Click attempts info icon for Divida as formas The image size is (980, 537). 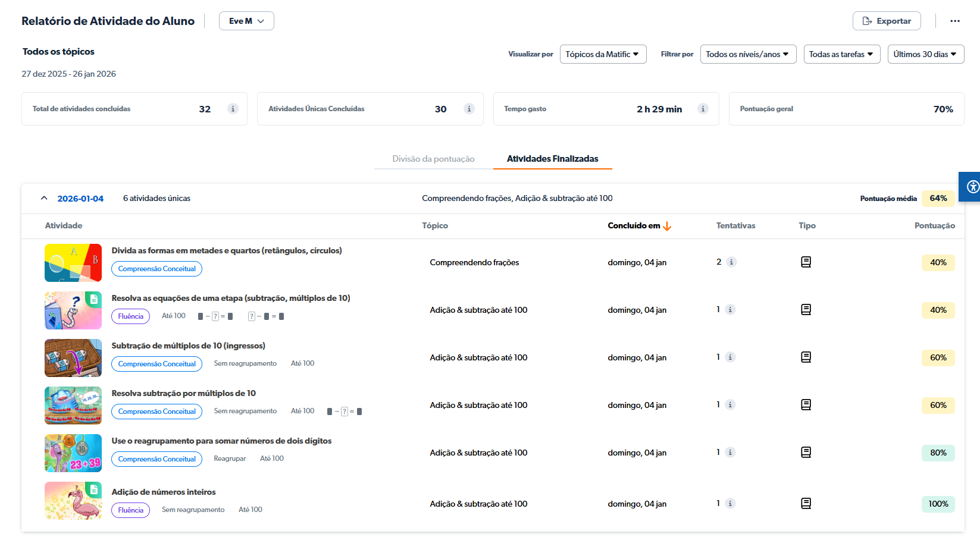[731, 262]
